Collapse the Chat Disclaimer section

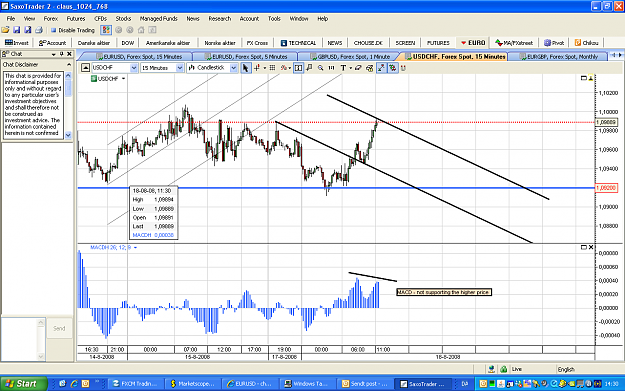(x=69, y=65)
